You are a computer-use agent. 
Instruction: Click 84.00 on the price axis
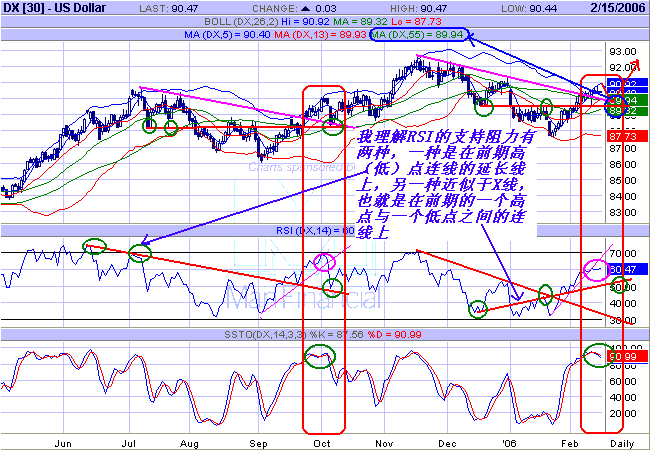pos(623,196)
